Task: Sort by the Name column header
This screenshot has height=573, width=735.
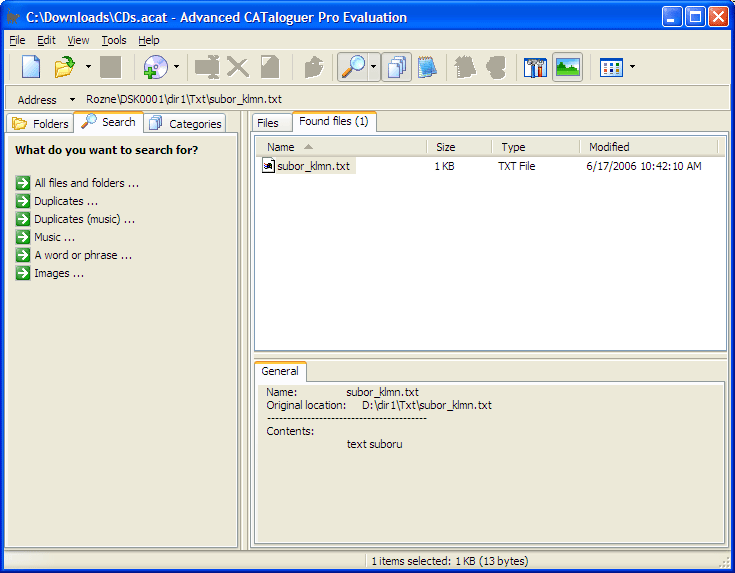Action: pos(342,147)
